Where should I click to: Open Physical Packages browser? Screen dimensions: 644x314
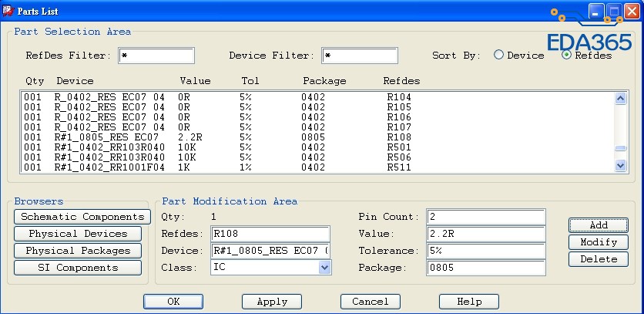pyautogui.click(x=78, y=251)
